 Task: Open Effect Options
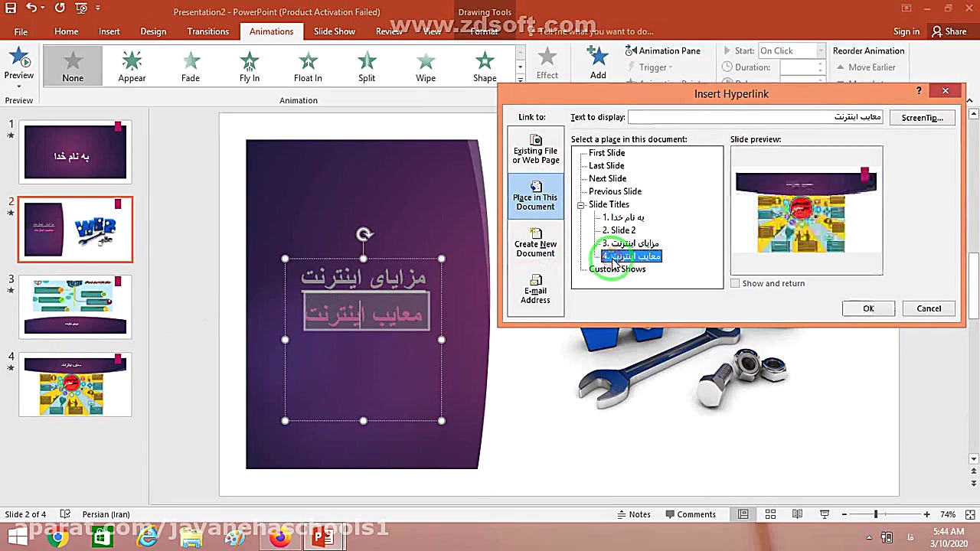click(x=547, y=64)
